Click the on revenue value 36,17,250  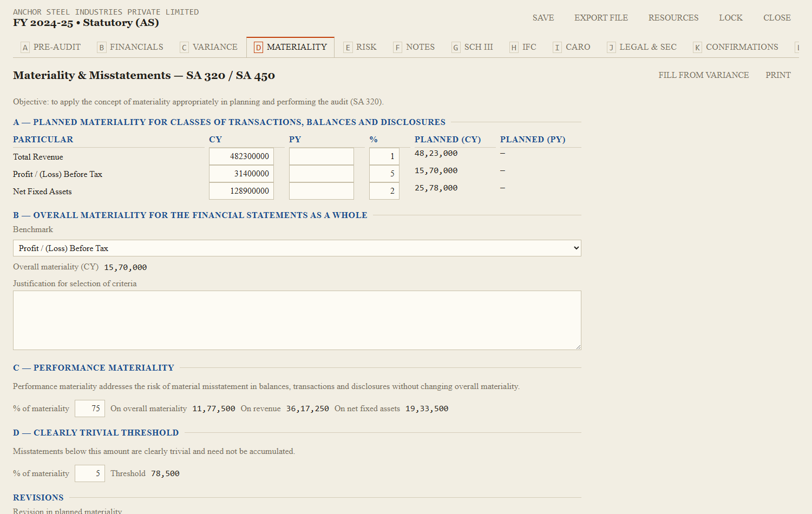(307, 408)
